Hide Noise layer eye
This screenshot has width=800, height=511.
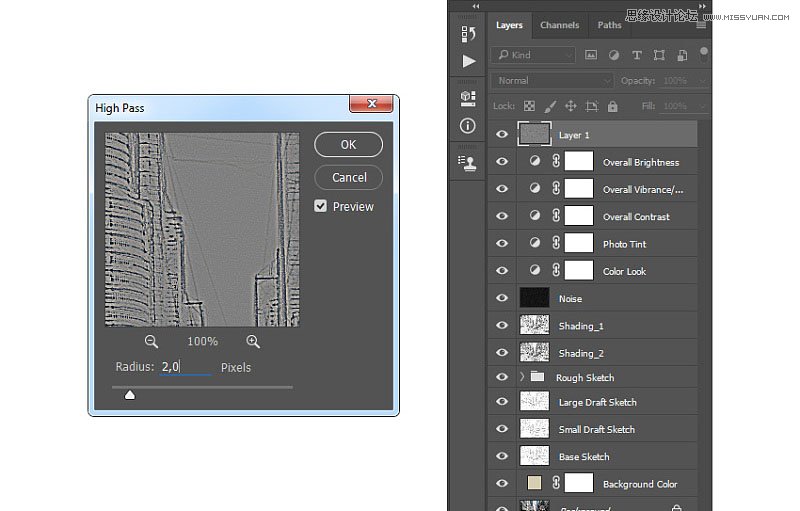pyautogui.click(x=502, y=298)
